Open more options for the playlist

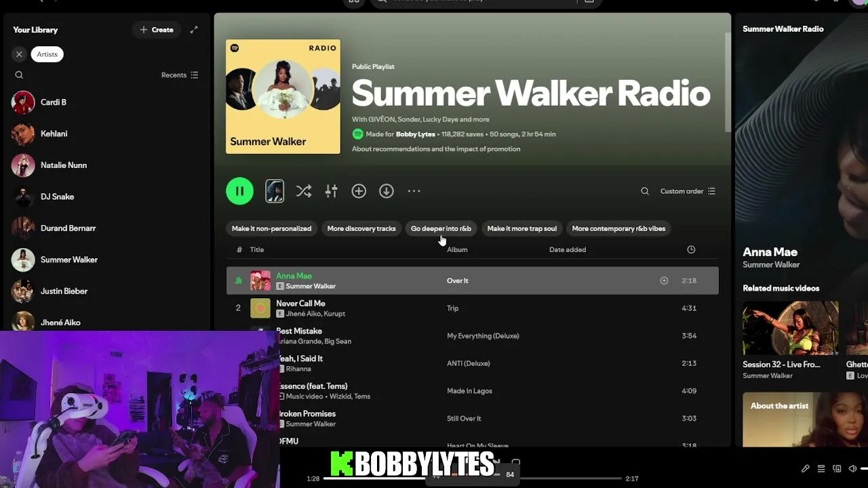(414, 191)
